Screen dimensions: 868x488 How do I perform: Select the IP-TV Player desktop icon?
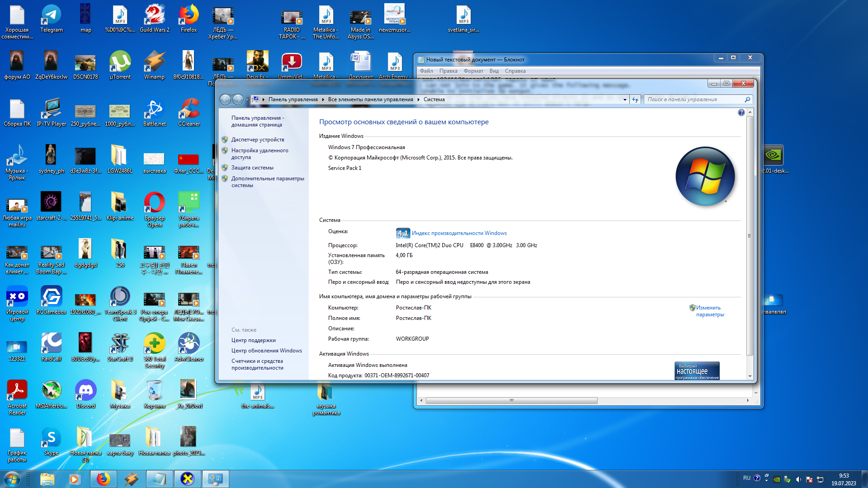pos(52,112)
